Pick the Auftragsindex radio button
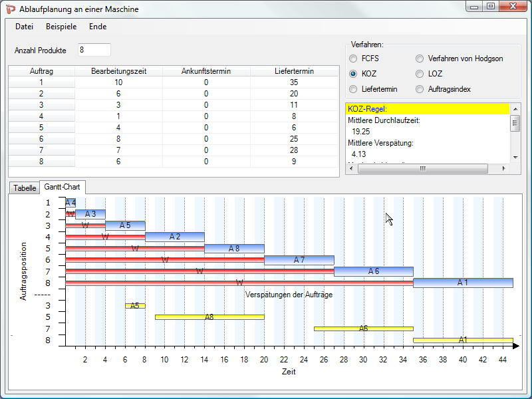532x399 pixels. (420, 89)
